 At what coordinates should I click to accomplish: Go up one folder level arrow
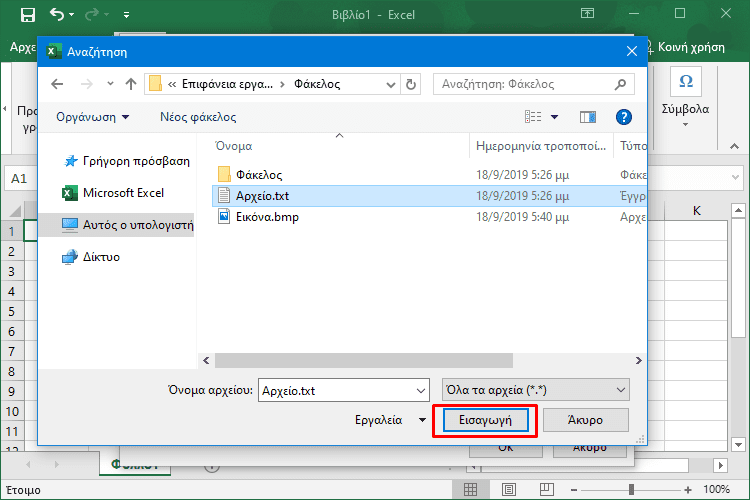131,84
